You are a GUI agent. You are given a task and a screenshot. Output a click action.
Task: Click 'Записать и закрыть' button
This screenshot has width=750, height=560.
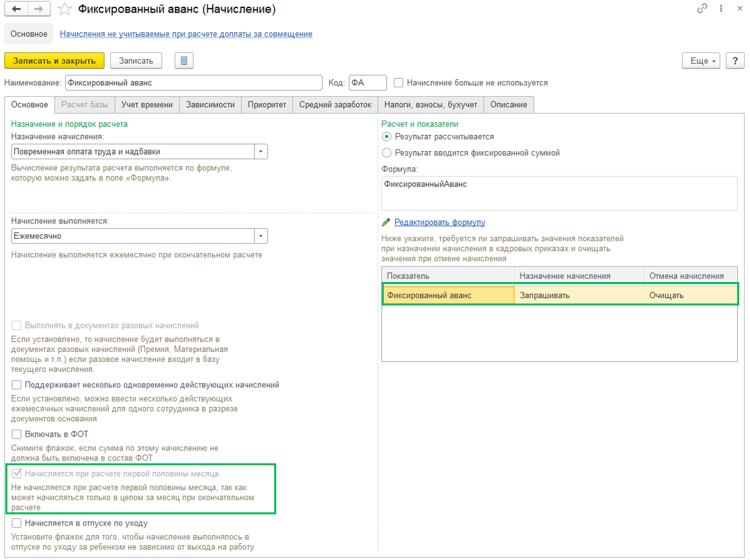coord(54,60)
